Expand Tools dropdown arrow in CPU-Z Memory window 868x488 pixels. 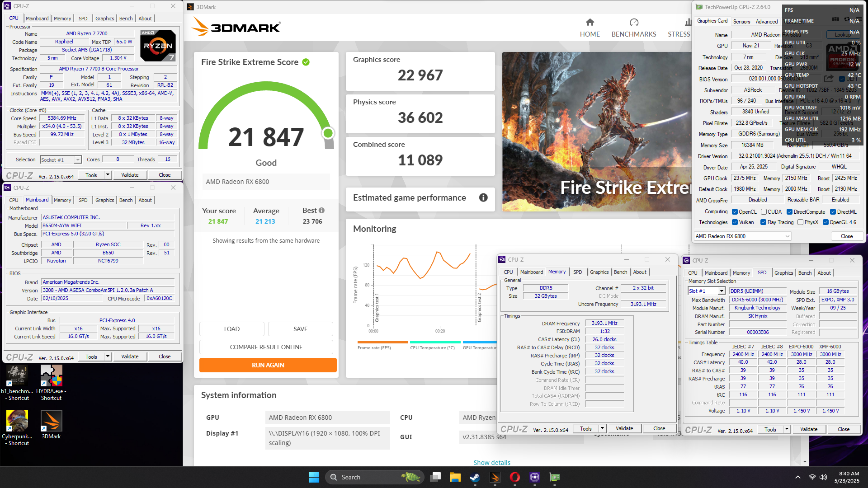pyautogui.click(x=602, y=428)
